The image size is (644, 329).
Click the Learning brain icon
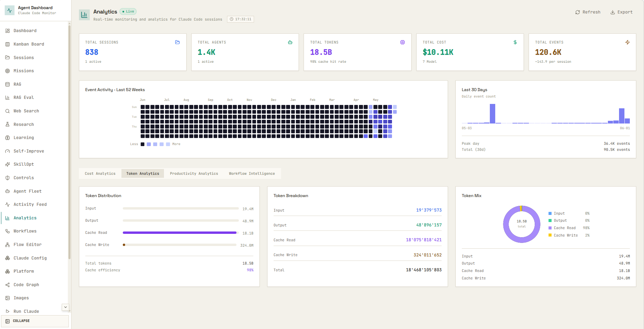click(7, 138)
